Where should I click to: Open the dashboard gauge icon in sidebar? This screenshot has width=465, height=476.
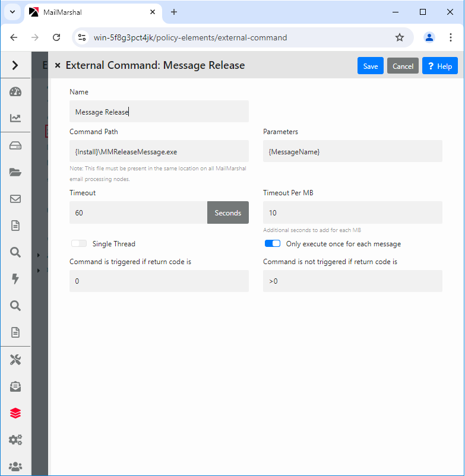tap(15, 92)
